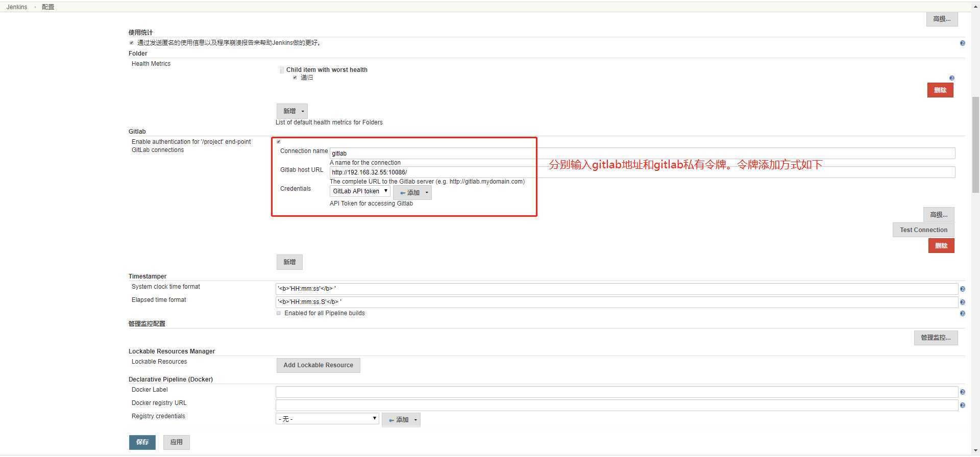Open 配置 breadcrumb item

[48, 7]
